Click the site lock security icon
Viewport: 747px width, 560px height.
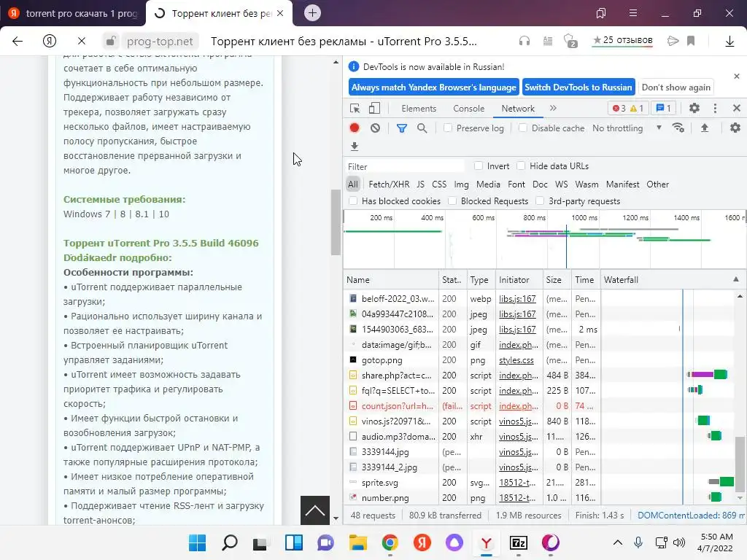[x=111, y=41]
